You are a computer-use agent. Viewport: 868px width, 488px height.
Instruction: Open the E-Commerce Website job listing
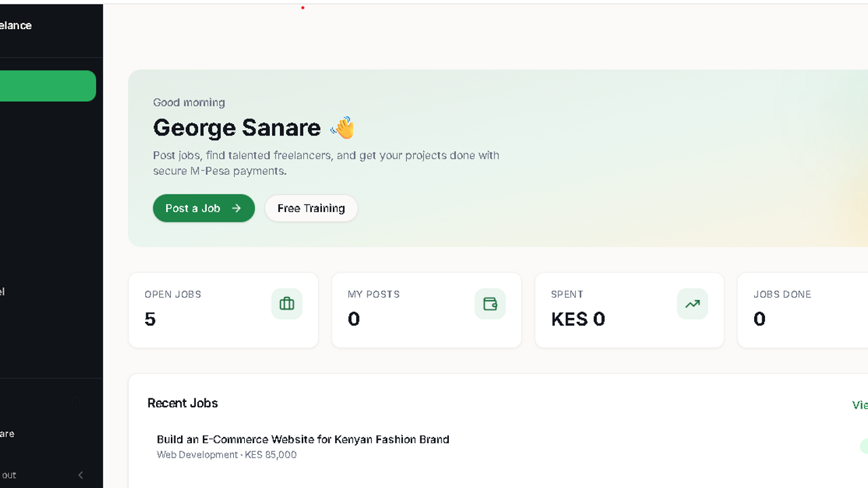(x=303, y=439)
